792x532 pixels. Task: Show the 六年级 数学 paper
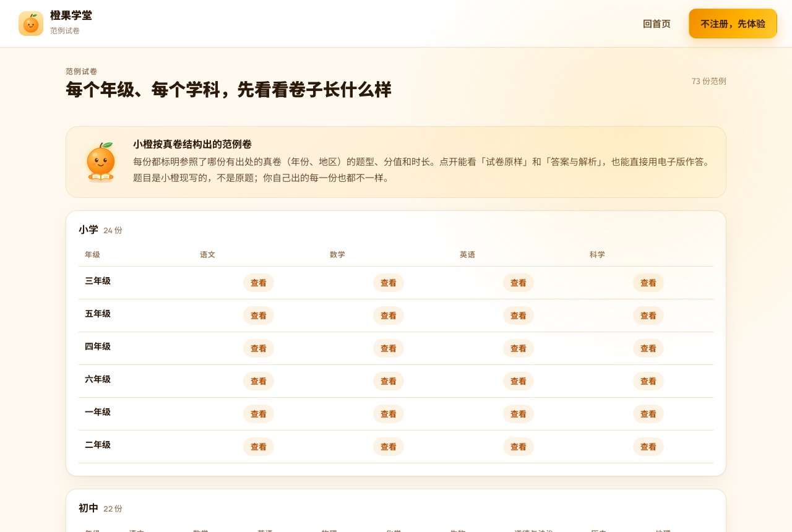[389, 381]
